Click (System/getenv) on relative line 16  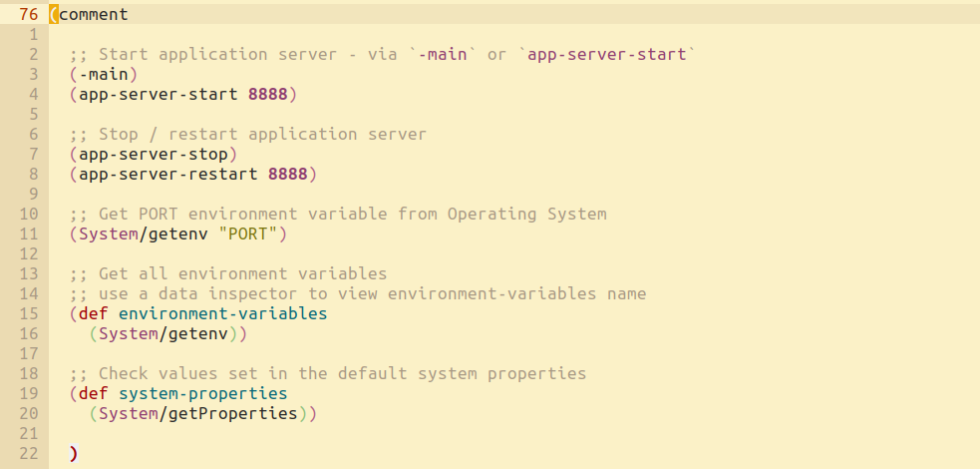tap(163, 333)
